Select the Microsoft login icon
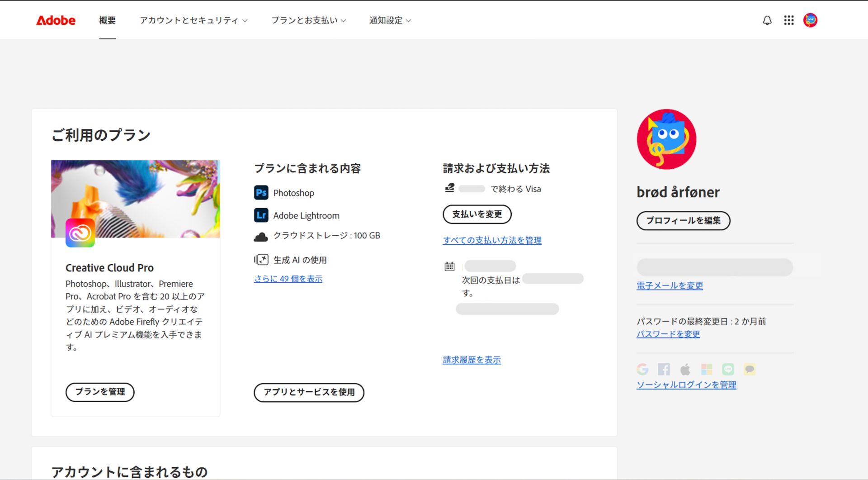 point(706,369)
